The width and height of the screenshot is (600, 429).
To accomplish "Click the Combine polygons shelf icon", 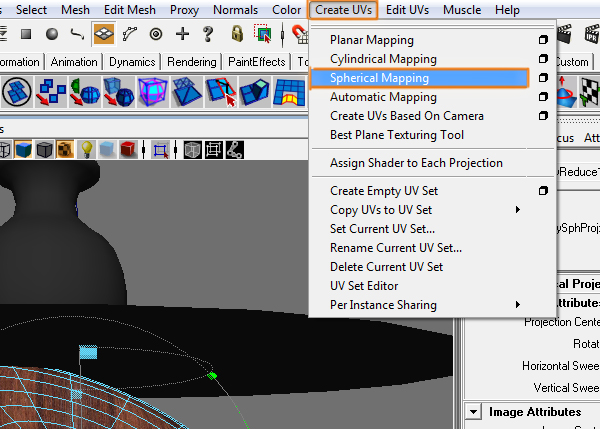I will point(51,92).
